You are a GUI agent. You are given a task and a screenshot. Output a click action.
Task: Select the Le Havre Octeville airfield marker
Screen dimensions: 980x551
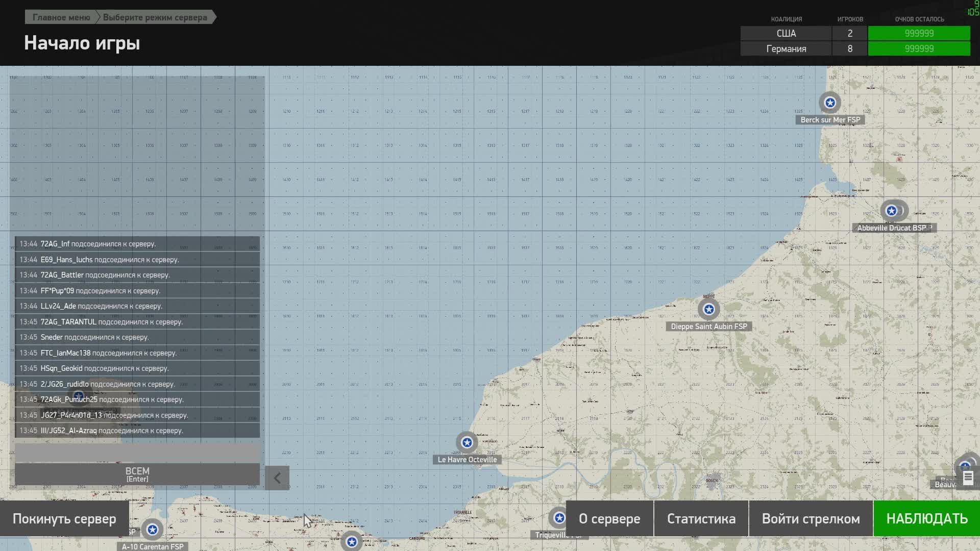tap(467, 443)
